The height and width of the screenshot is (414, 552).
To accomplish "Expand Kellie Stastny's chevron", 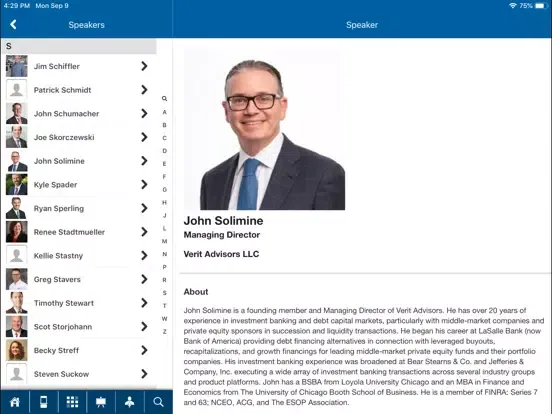I will 144,255.
